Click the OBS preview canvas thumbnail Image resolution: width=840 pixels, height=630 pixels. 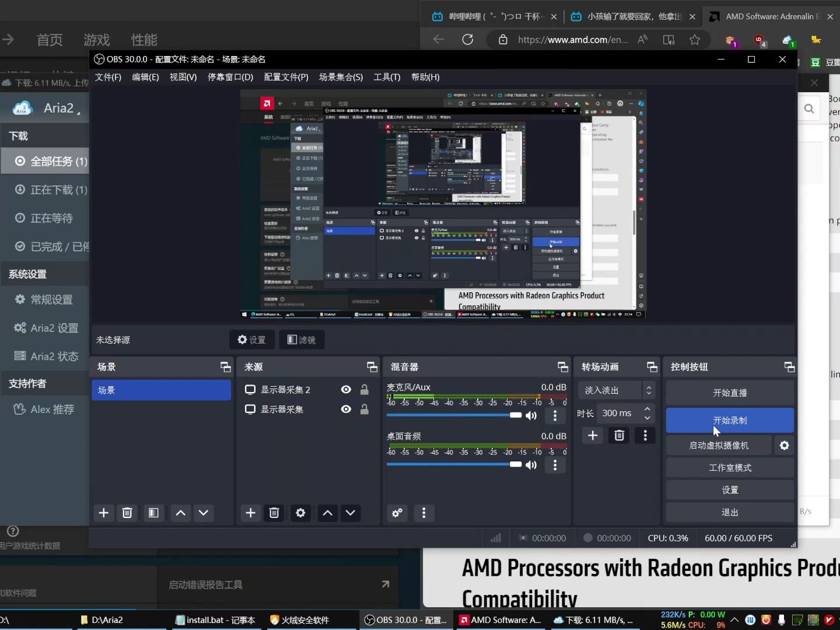click(x=443, y=204)
